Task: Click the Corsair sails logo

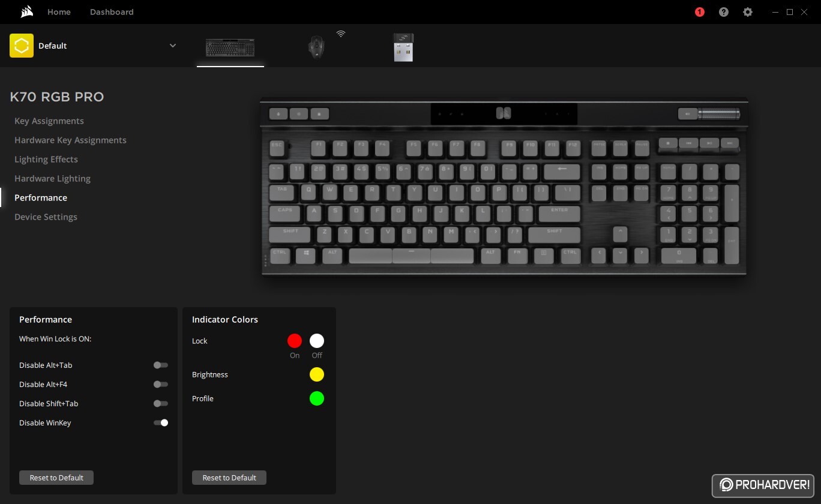Action: pyautogui.click(x=26, y=12)
